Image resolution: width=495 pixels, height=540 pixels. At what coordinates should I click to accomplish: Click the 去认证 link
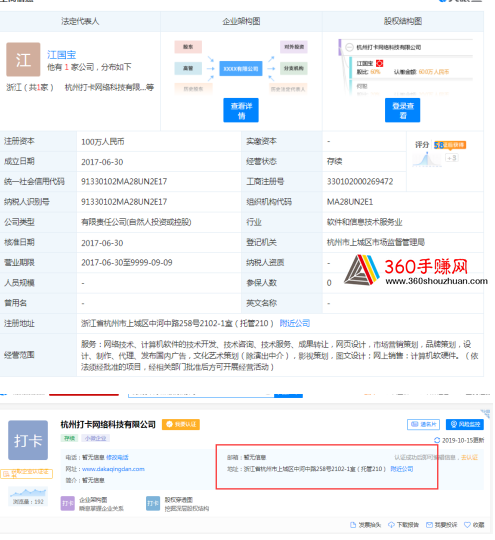(469, 457)
